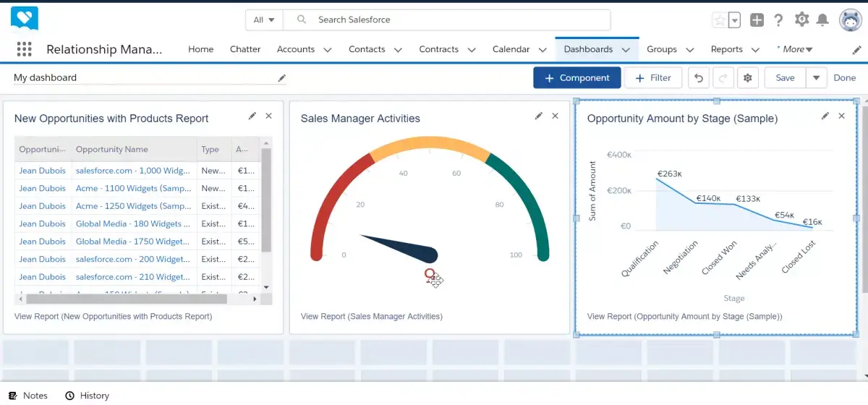Expand the Contacts tab dropdown chevron

(x=398, y=50)
